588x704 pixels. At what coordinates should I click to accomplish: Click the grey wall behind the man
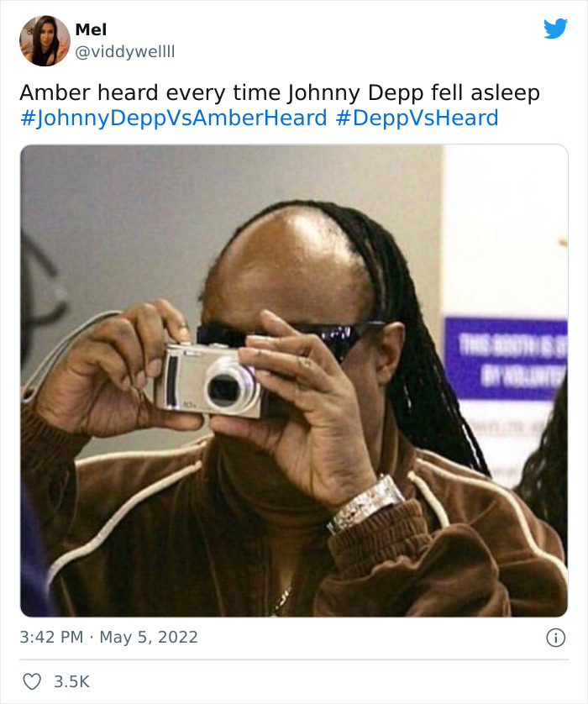pyautogui.click(x=134, y=216)
